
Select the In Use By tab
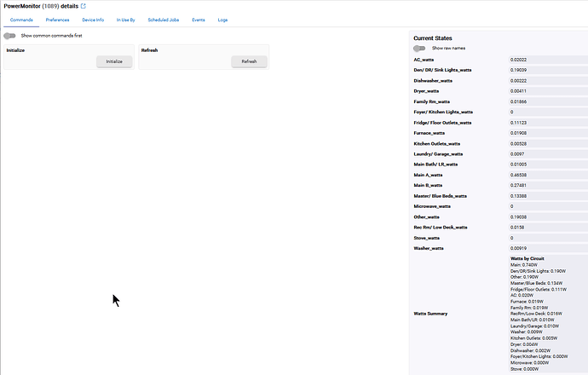(x=126, y=19)
